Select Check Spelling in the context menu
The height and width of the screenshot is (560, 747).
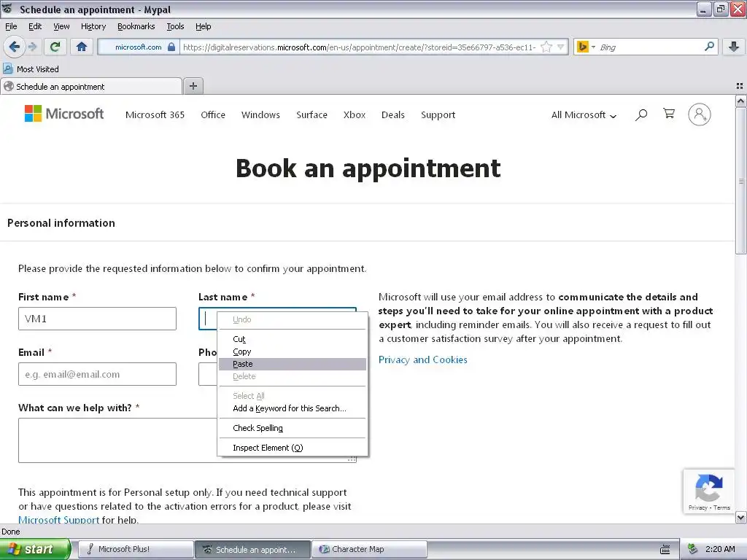[x=293, y=428]
